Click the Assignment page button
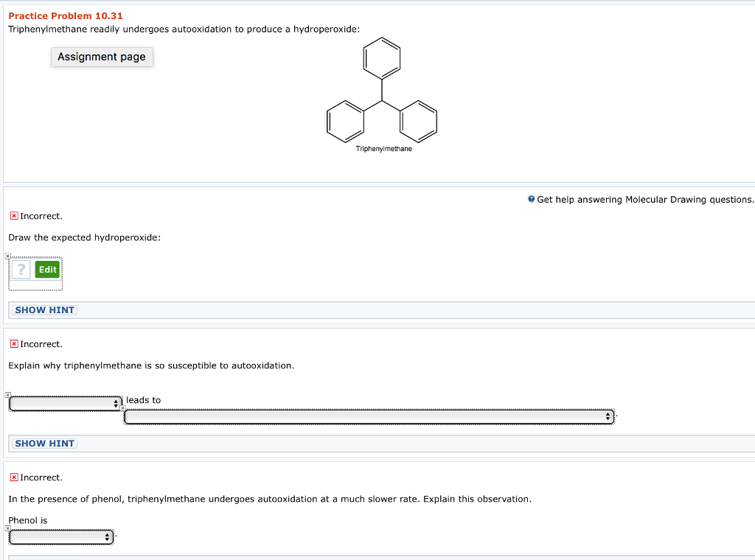This screenshot has width=755, height=560. tap(102, 57)
